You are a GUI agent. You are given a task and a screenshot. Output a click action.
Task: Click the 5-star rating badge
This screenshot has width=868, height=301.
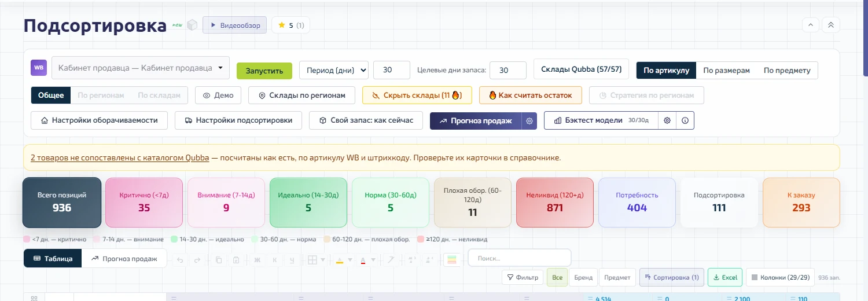coord(291,25)
